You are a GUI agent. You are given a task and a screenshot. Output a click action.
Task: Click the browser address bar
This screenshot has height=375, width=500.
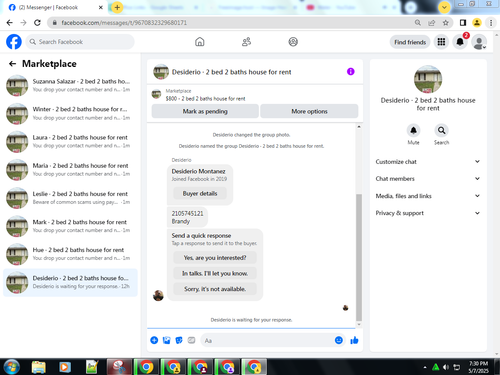[x=233, y=23]
